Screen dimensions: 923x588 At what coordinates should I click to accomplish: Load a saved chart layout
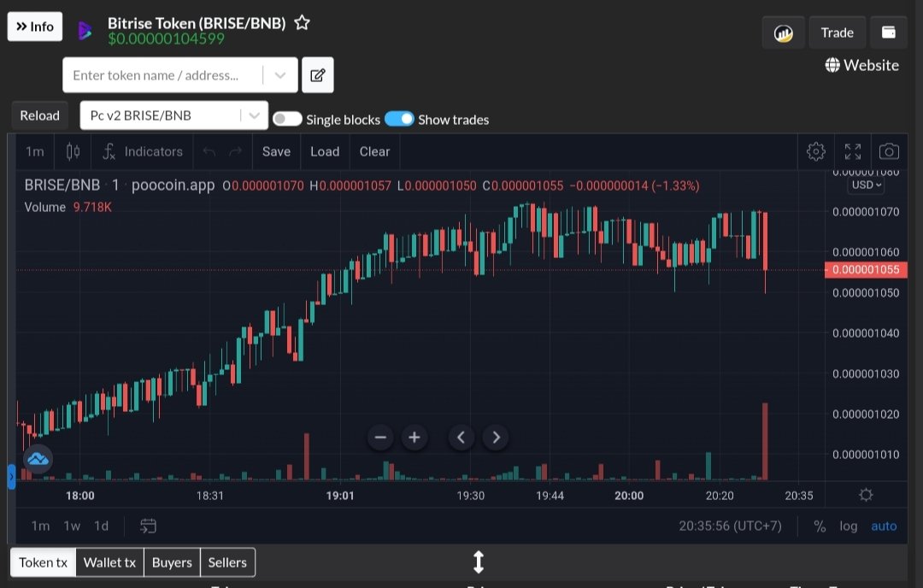click(325, 152)
